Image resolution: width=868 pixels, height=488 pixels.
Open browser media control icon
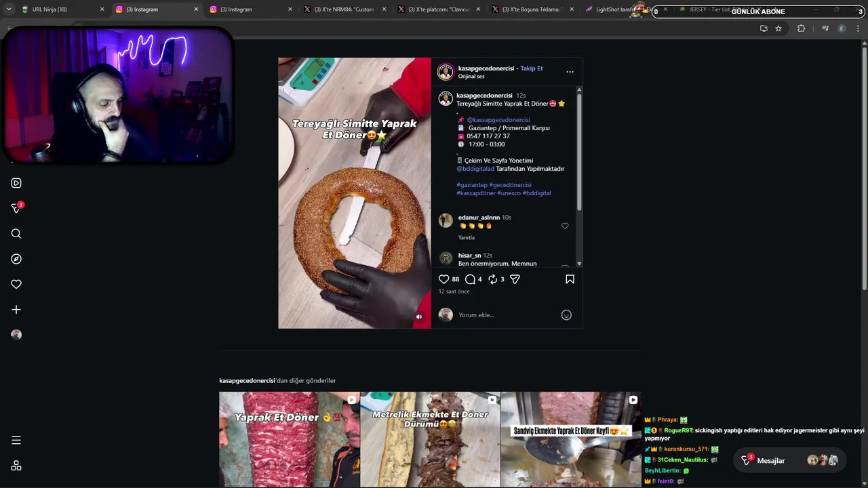point(825,28)
